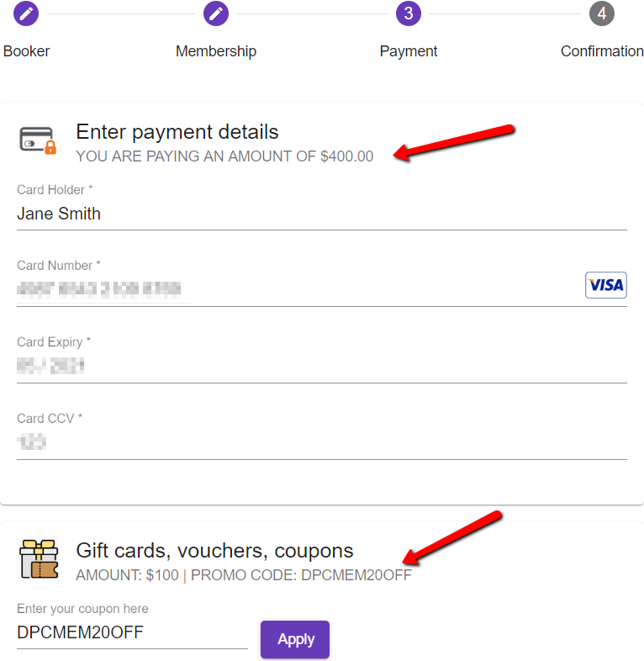This screenshot has width=644, height=661.
Task: Focus the Card Expiry field
Action: 322,366
